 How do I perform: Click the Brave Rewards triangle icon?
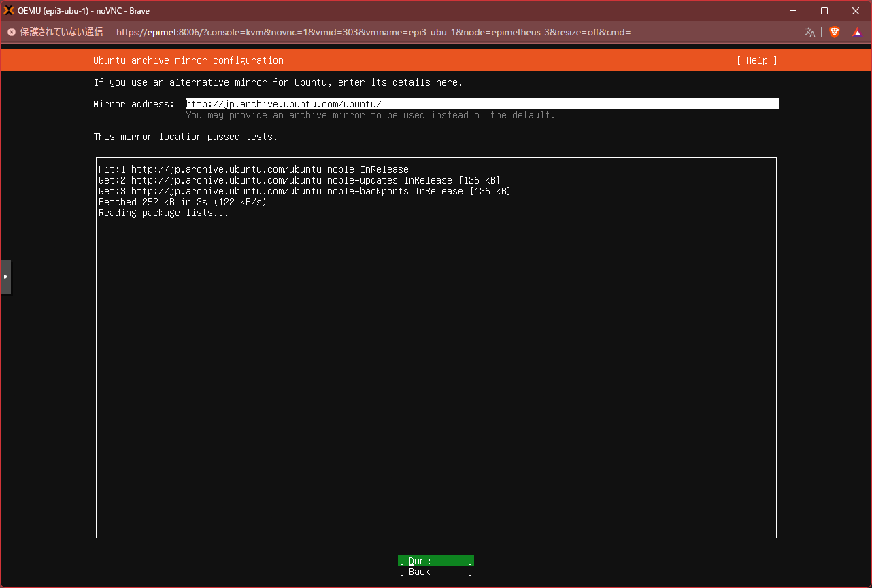coord(857,32)
